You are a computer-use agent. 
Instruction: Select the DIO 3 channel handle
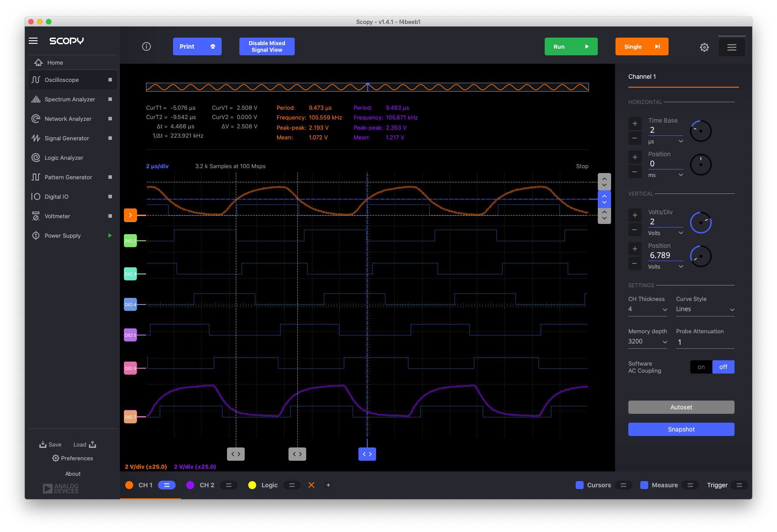point(130,274)
